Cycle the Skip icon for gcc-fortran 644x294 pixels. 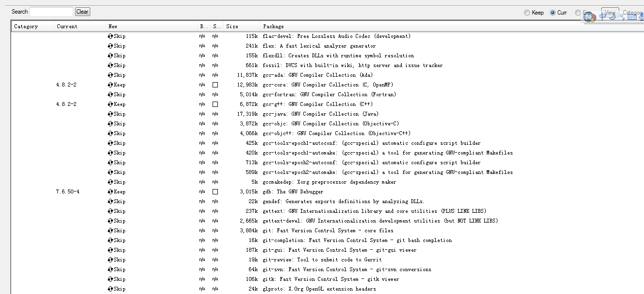coord(110,95)
